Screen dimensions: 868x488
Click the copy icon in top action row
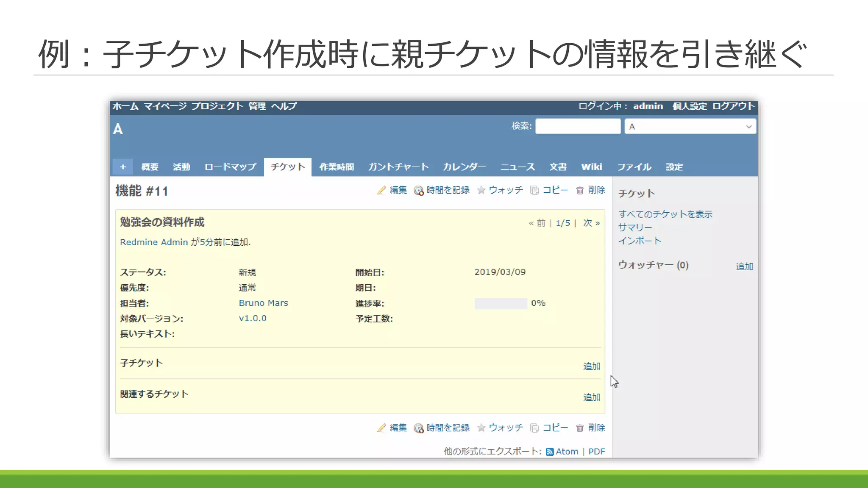coord(534,191)
